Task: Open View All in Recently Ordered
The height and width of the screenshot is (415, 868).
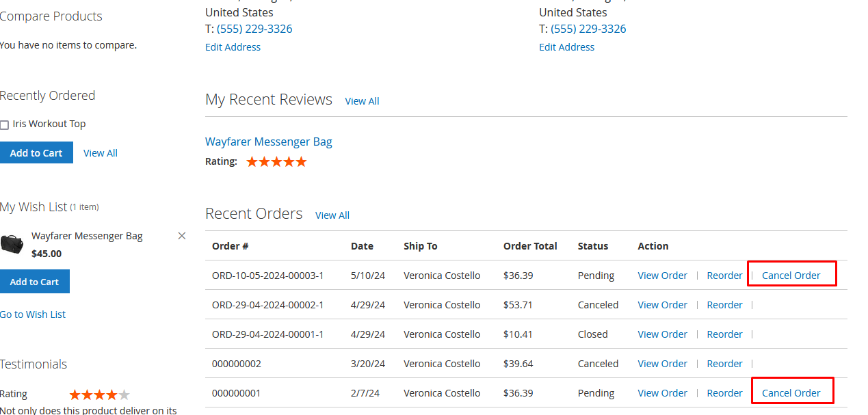Action: (x=101, y=153)
